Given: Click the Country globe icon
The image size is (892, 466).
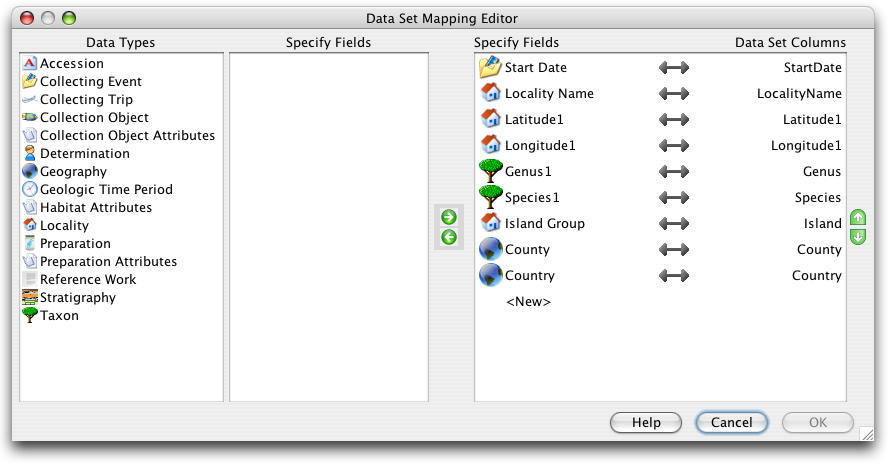Looking at the screenshot, I should click(x=490, y=275).
